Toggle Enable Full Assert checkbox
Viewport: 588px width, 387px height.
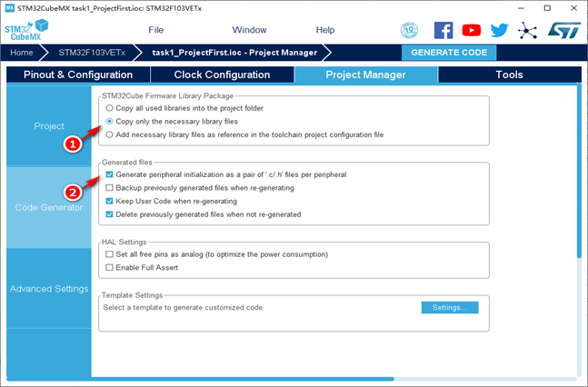(x=109, y=268)
